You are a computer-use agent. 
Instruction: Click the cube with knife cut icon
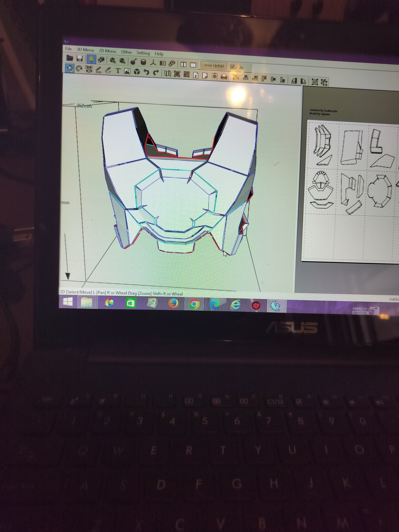134,62
